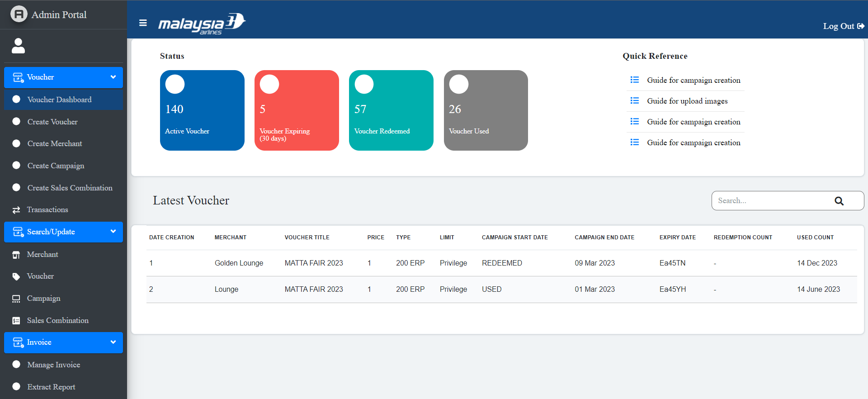Image resolution: width=868 pixels, height=399 pixels.
Task: Click the Golden Lounge merchant cell
Action: (239, 263)
